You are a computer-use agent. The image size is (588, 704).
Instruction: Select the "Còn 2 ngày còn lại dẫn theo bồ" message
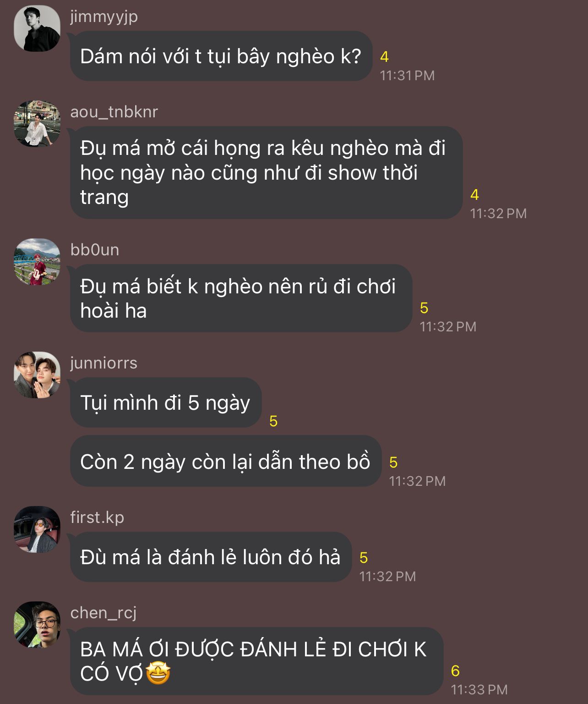225,462
